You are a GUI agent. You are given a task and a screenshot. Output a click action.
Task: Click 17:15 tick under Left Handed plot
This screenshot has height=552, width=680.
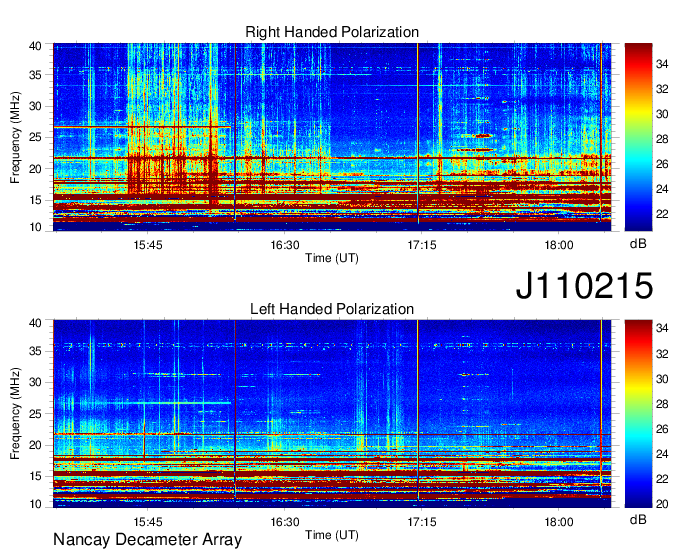[422, 522]
